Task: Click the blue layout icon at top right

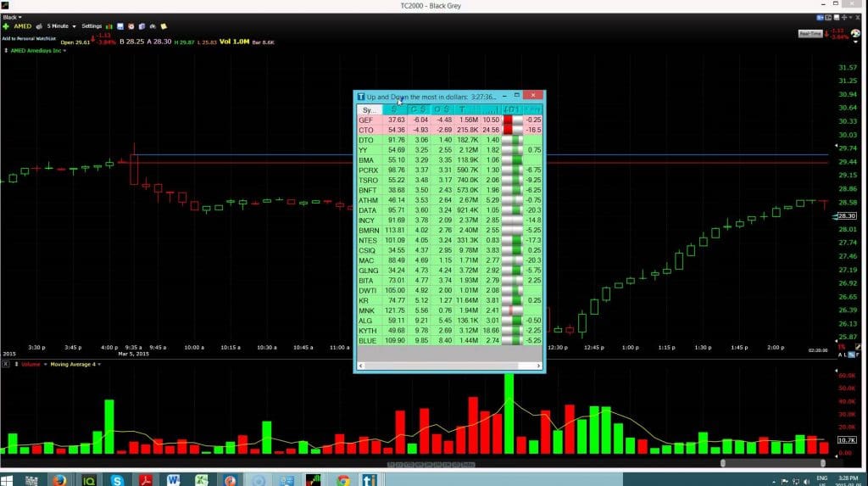Action: [x=821, y=18]
